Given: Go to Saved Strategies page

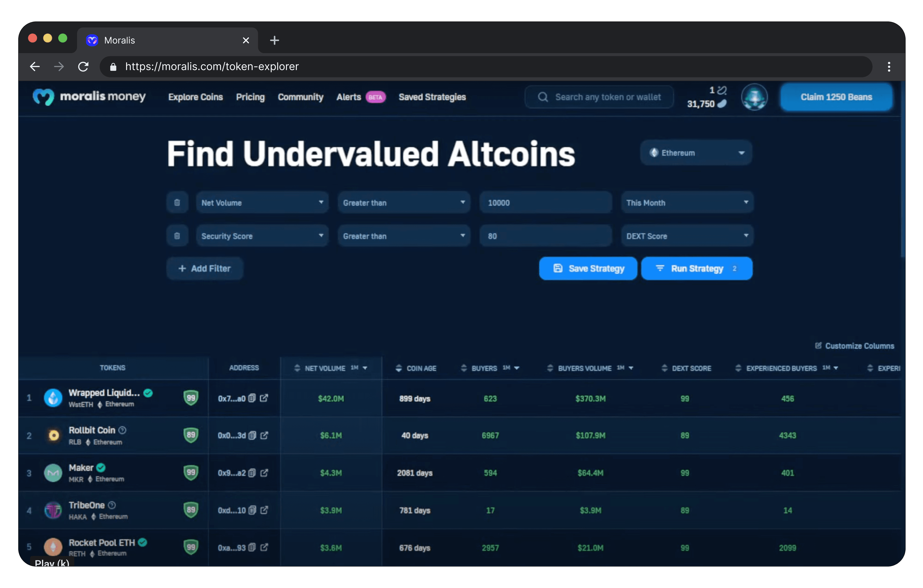Looking at the screenshot, I should pos(432,97).
